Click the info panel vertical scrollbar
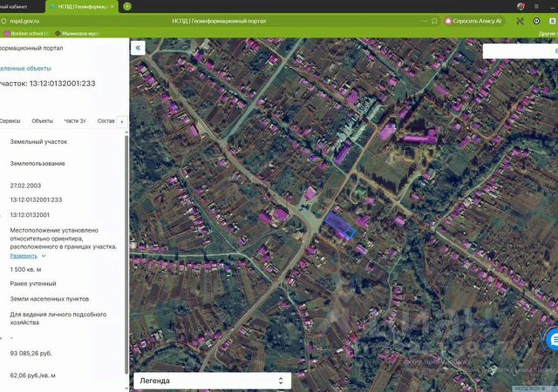The image size is (558, 392). click(126, 254)
